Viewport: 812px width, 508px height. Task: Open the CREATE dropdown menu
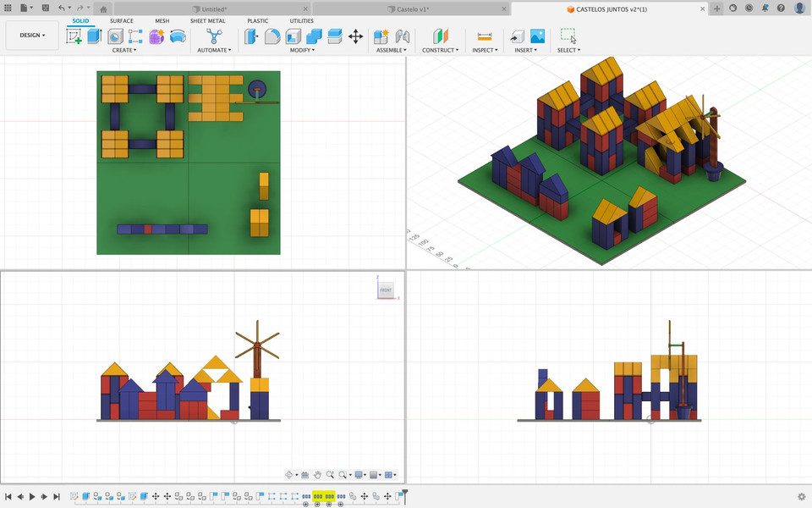point(123,50)
